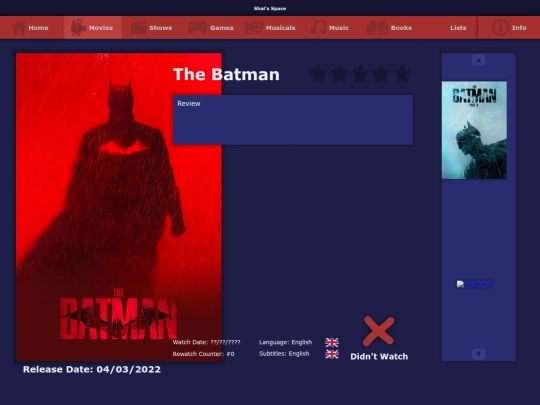Image resolution: width=540 pixels, height=405 pixels.
Task: Click the Shai's Space site title
Action: pyautogui.click(x=270, y=8)
